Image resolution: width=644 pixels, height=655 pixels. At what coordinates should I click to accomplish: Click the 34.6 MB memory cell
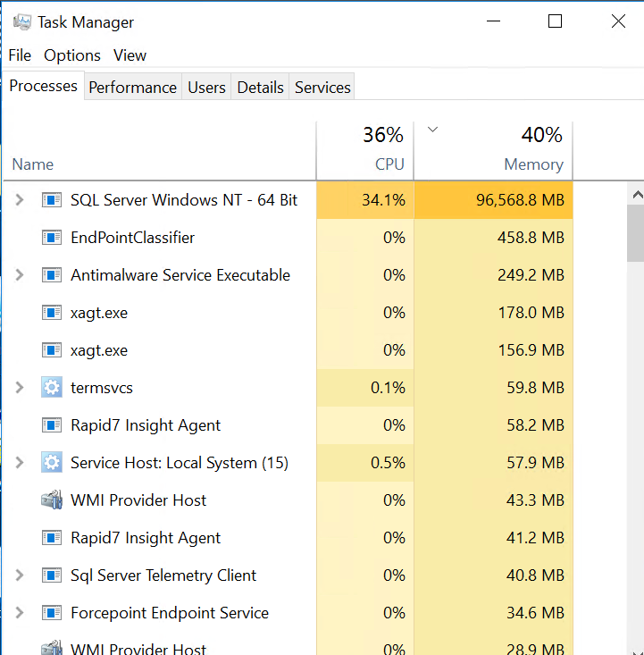tap(493, 613)
